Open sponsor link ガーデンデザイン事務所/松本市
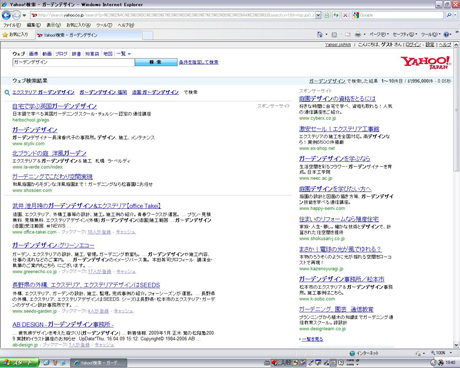The width and height of the screenshot is (460, 368). point(342,279)
